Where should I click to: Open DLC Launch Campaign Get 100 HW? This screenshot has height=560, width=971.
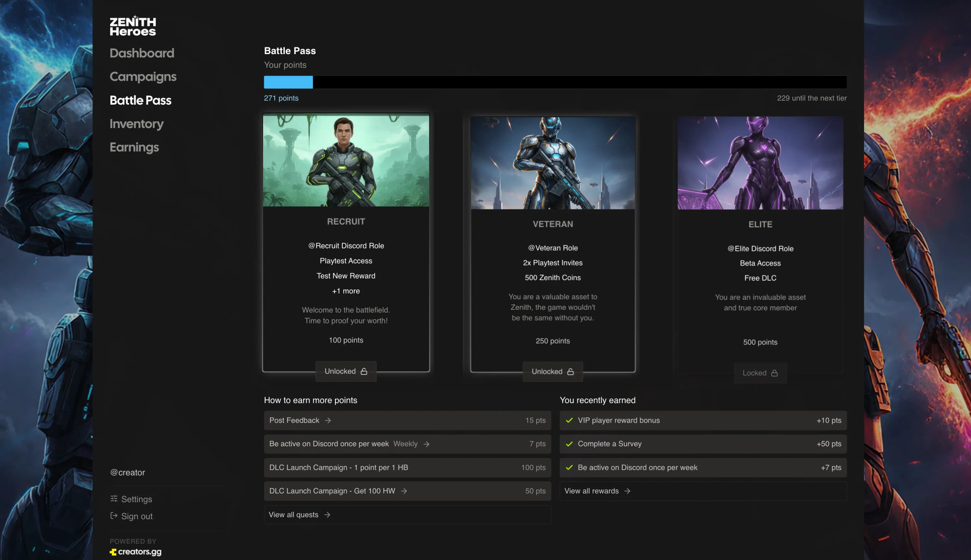coord(407,491)
